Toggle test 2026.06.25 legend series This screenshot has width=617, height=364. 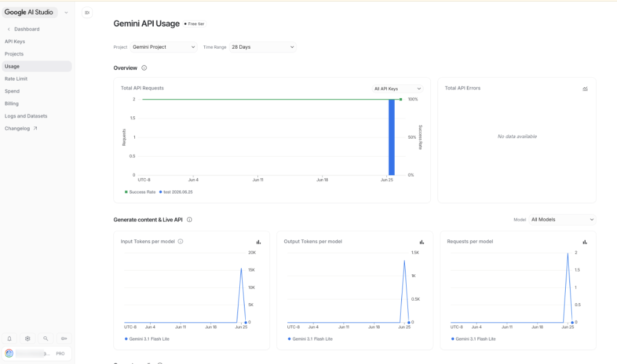pyautogui.click(x=176, y=192)
